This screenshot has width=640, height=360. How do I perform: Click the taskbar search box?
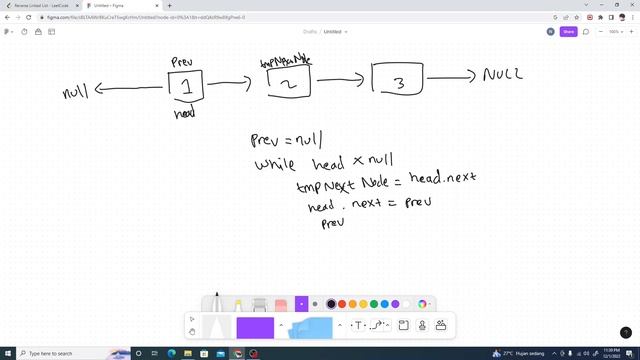[x=73, y=353]
